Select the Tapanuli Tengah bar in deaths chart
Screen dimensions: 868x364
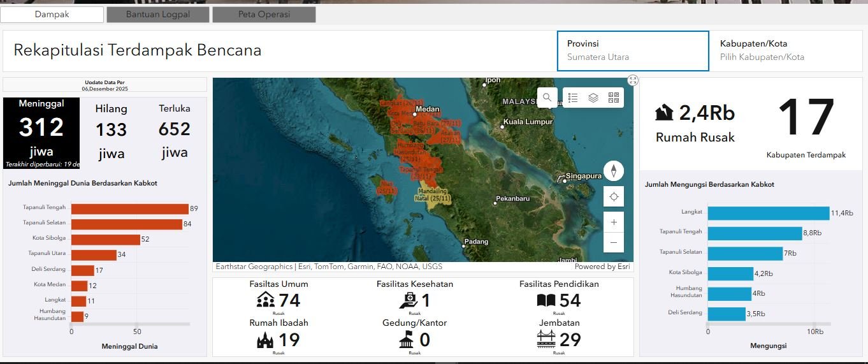(129, 209)
